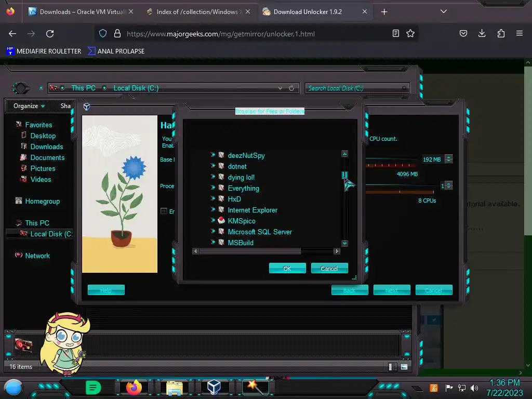This screenshot has width=532, height=399.
Task: Click the processor count spinner
Action: pos(448,185)
